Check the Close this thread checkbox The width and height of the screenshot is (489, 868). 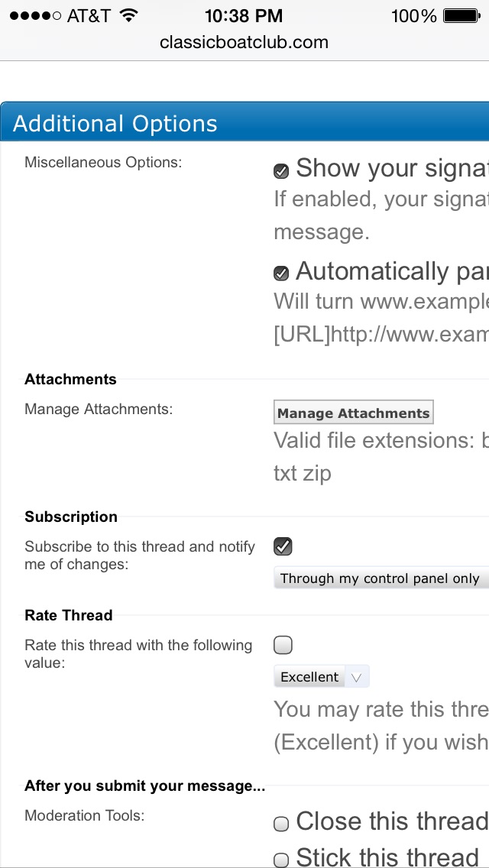(x=281, y=824)
